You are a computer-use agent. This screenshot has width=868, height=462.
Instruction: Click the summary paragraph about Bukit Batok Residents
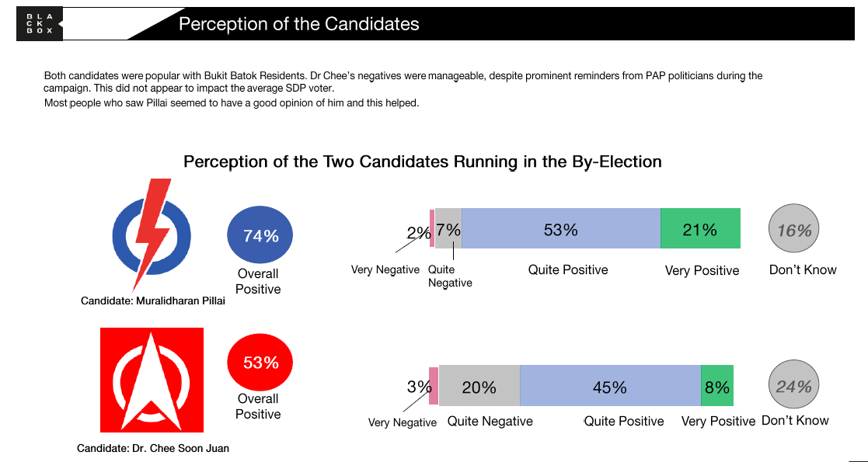click(x=403, y=89)
